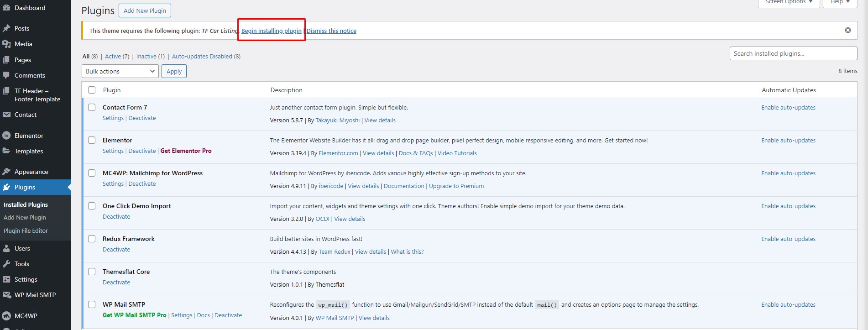Open MC4WP Upgrade to Premium link
The height and width of the screenshot is (330, 868).
[456, 186]
